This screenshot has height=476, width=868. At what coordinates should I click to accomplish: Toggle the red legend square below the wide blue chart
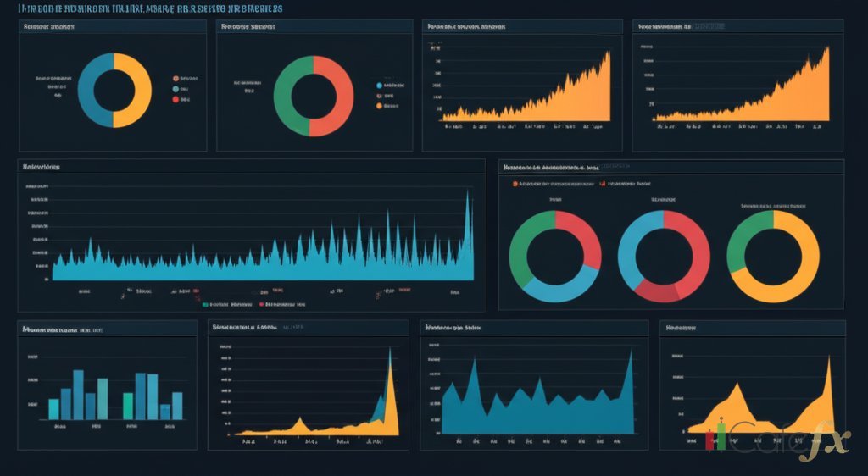260,302
